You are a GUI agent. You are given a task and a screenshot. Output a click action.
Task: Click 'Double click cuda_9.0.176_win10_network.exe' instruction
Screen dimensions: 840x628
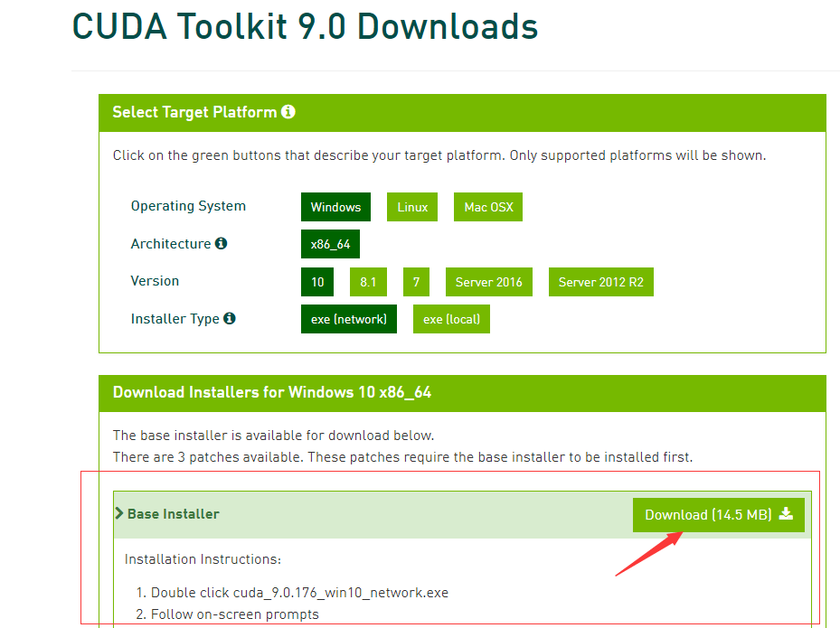pyautogui.click(x=299, y=593)
